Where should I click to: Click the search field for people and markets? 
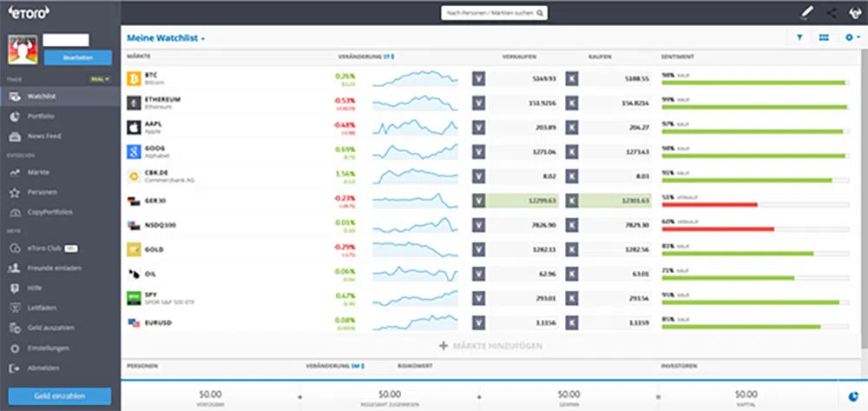click(495, 13)
